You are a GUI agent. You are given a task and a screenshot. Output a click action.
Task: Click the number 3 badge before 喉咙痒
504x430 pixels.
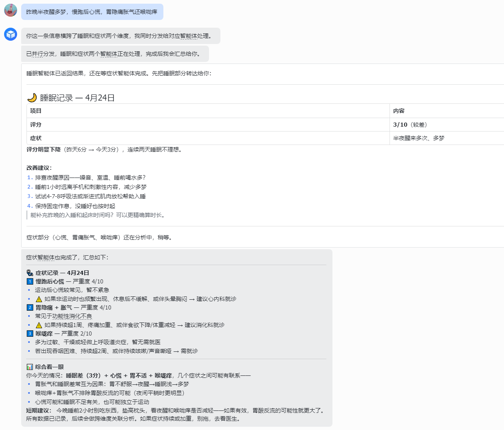click(30, 333)
